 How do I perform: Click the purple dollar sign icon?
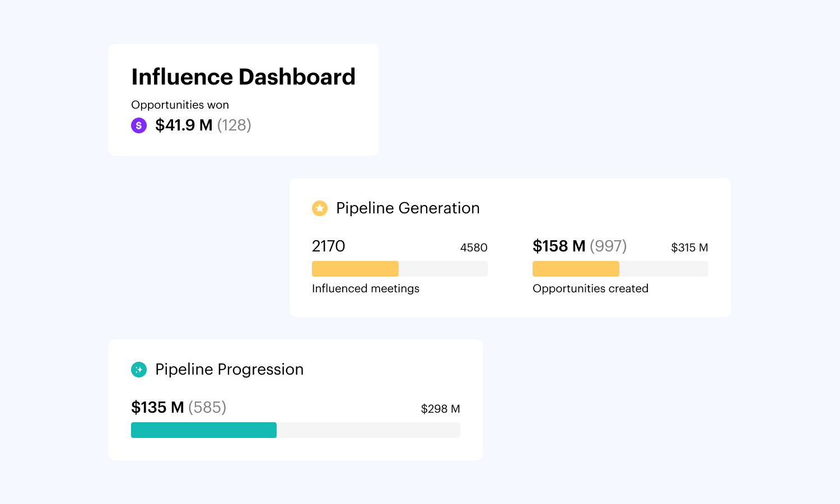tap(139, 125)
